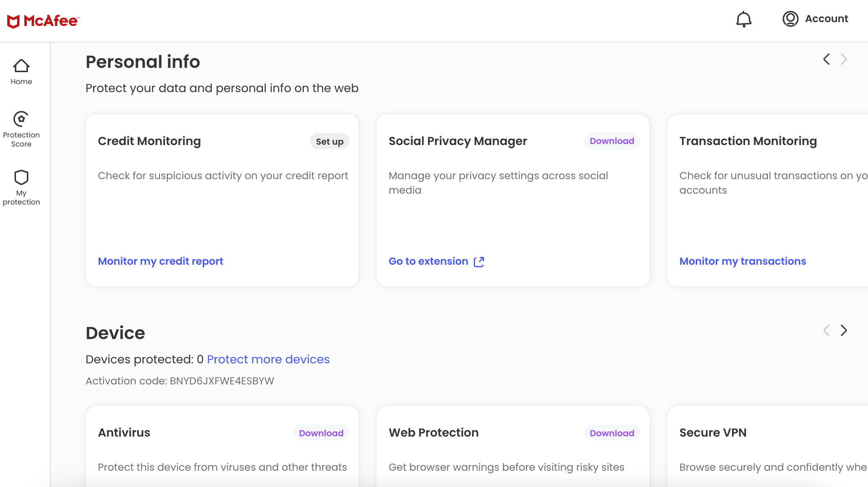This screenshot has width=868, height=487.
Task: Select the Credit Monitoring card title
Action: pyautogui.click(x=149, y=141)
